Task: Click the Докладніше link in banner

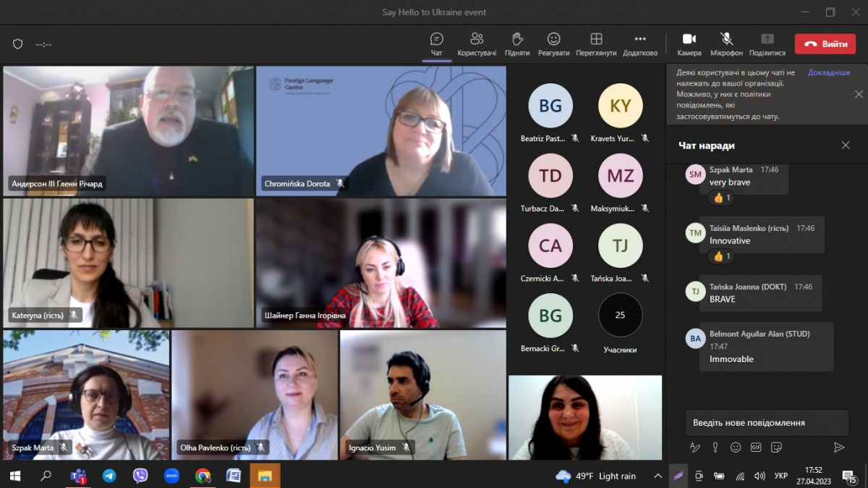Action: point(829,73)
